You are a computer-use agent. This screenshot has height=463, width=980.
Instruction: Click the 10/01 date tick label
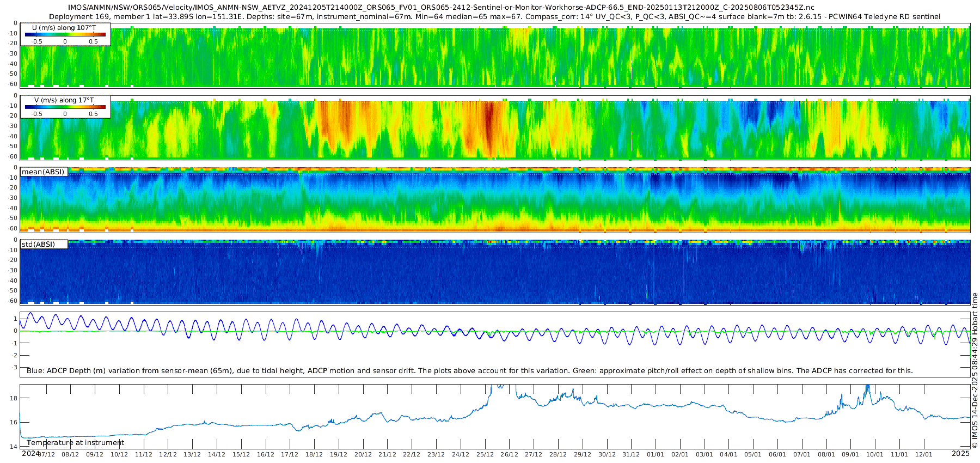[x=874, y=454]
